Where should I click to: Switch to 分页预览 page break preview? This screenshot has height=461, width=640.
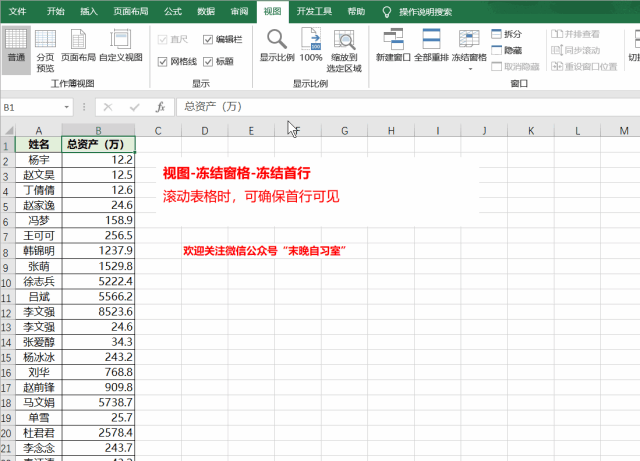45,50
